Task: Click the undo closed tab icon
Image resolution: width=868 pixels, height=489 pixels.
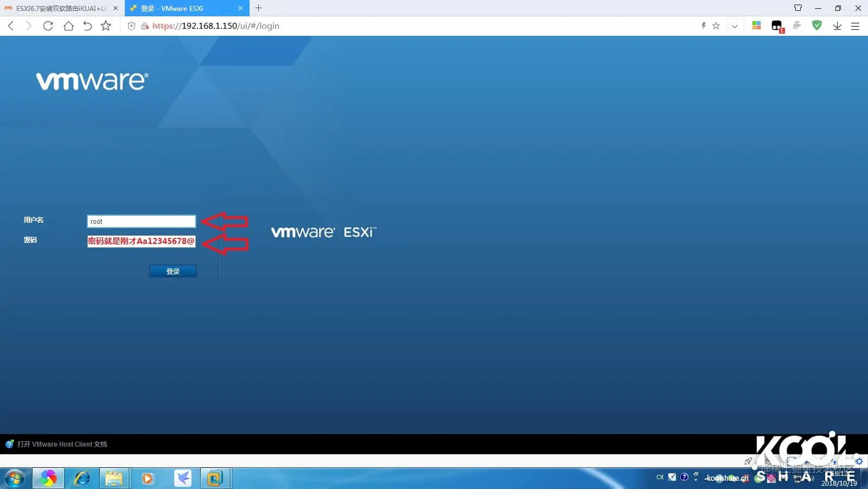Action: coord(87,26)
